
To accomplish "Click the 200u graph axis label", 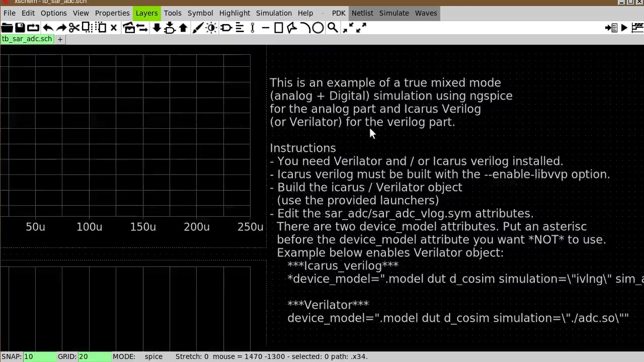I will click(x=197, y=227).
